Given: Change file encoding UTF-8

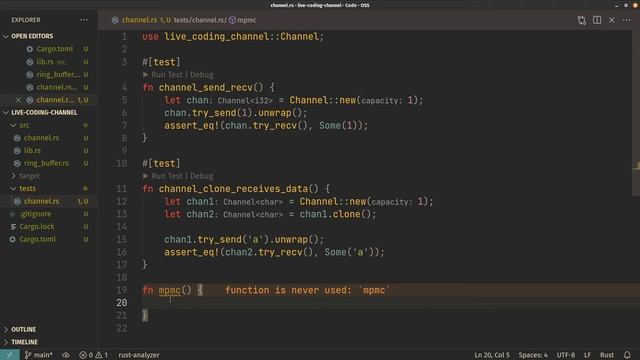Looking at the screenshot, I should (x=566, y=355).
